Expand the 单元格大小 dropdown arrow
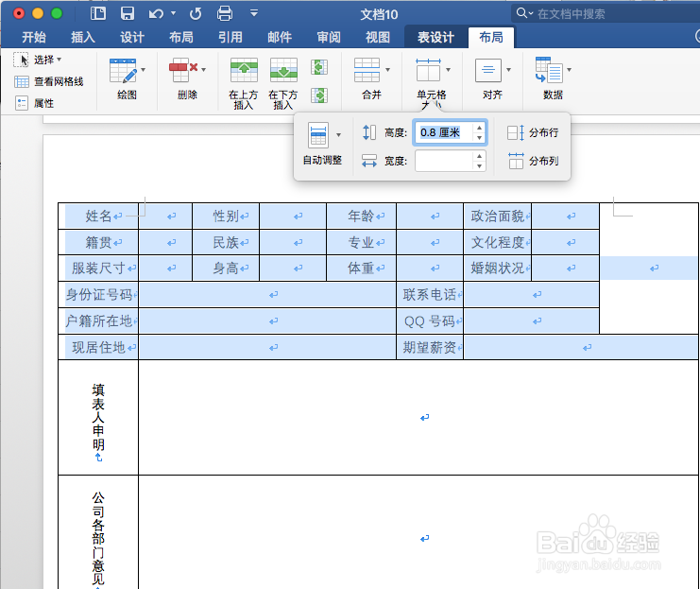The width and height of the screenshot is (700, 589). click(448, 70)
